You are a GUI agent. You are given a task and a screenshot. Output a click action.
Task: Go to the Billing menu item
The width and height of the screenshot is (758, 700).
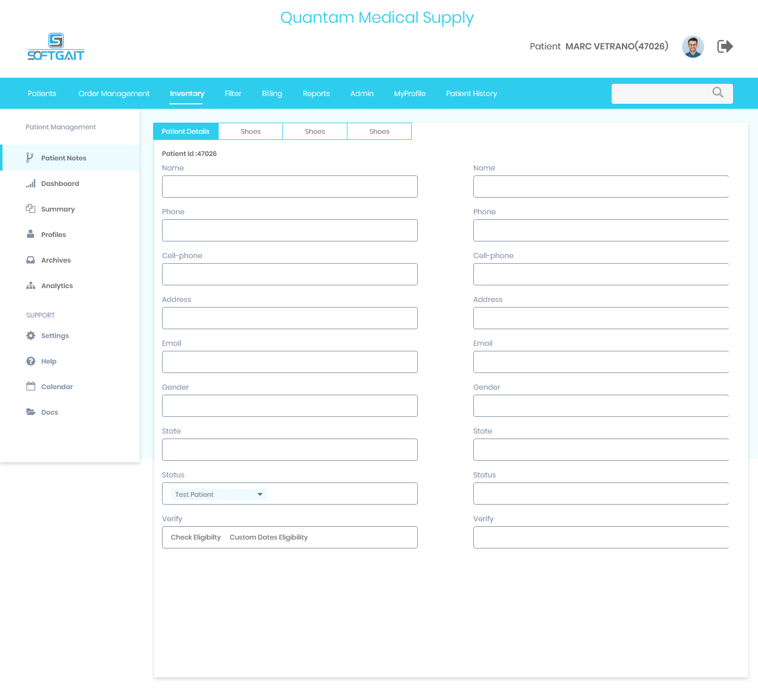[272, 93]
